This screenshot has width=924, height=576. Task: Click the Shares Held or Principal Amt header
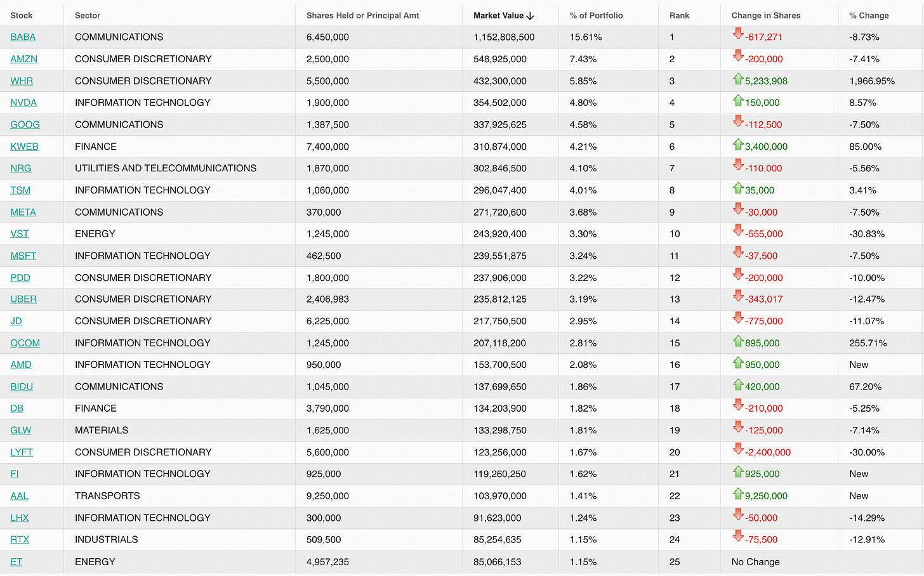click(362, 15)
